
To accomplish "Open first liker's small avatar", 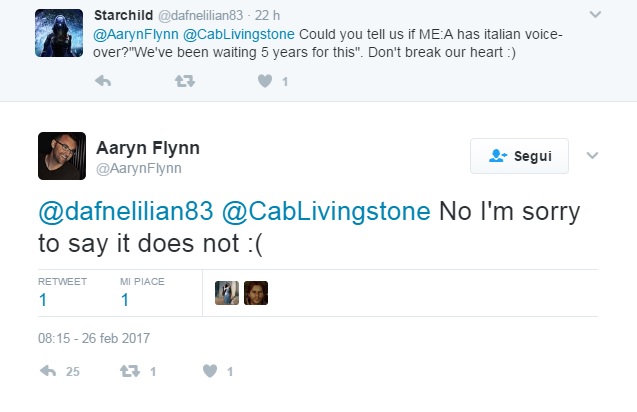I will 227,292.
